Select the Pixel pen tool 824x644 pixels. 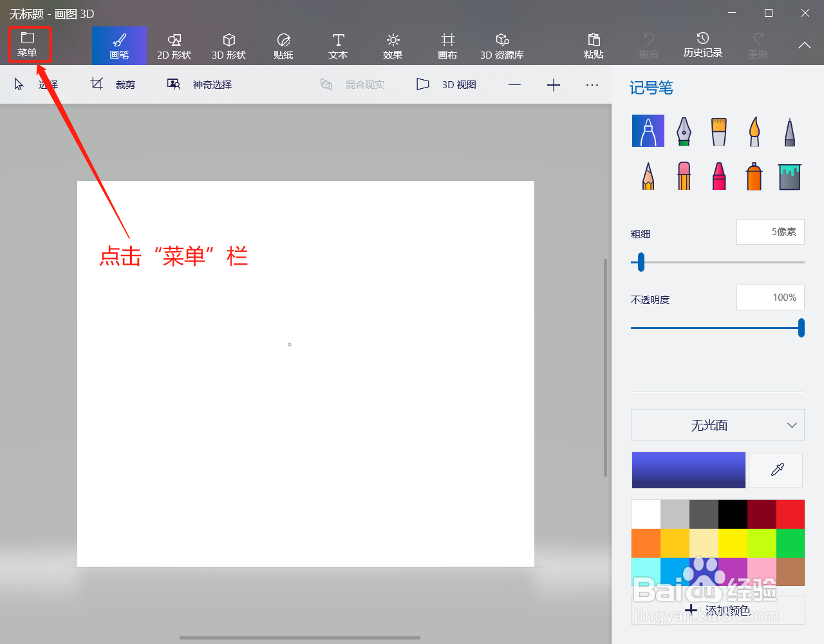789,131
